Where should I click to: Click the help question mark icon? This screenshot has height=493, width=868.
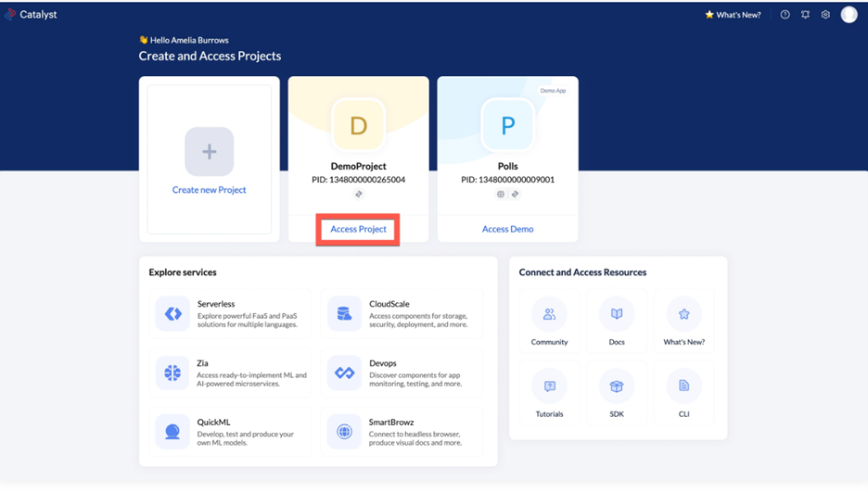tap(785, 15)
